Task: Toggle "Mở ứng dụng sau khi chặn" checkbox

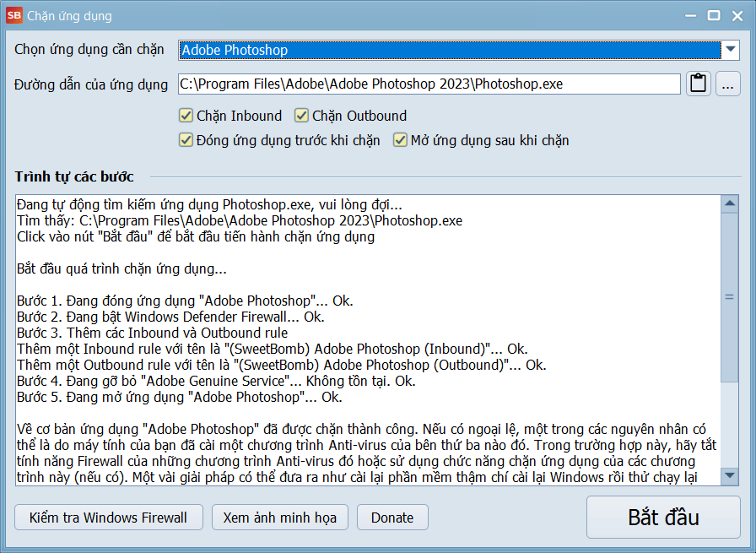Action: tap(400, 140)
